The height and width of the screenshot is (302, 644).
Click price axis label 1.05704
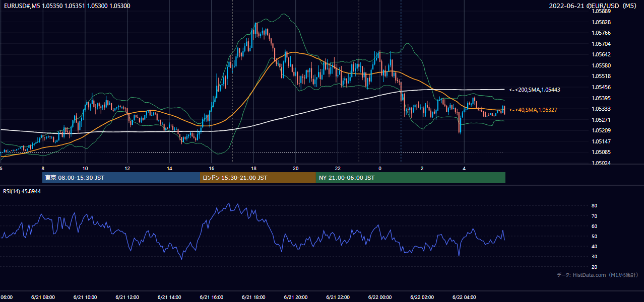601,44
